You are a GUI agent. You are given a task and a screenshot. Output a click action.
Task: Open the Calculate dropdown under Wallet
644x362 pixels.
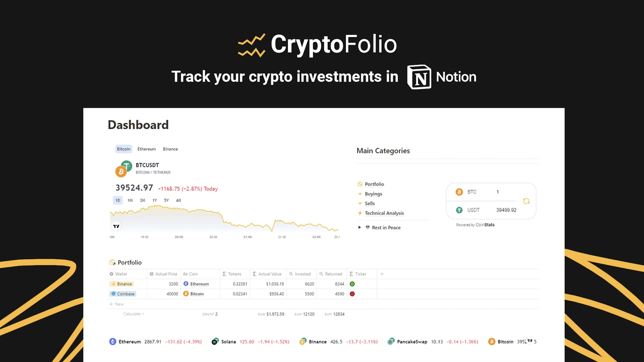click(x=134, y=314)
